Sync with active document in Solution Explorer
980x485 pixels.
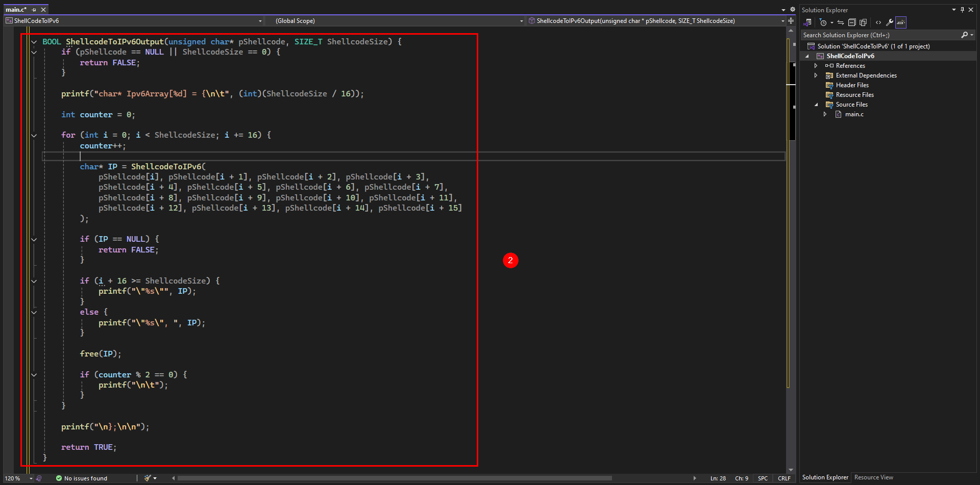click(x=841, y=22)
